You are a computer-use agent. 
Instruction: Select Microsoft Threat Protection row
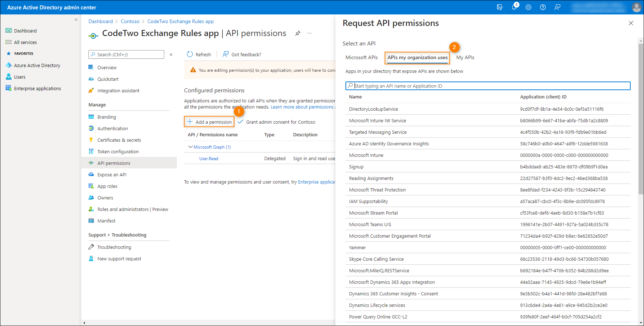[x=488, y=190]
